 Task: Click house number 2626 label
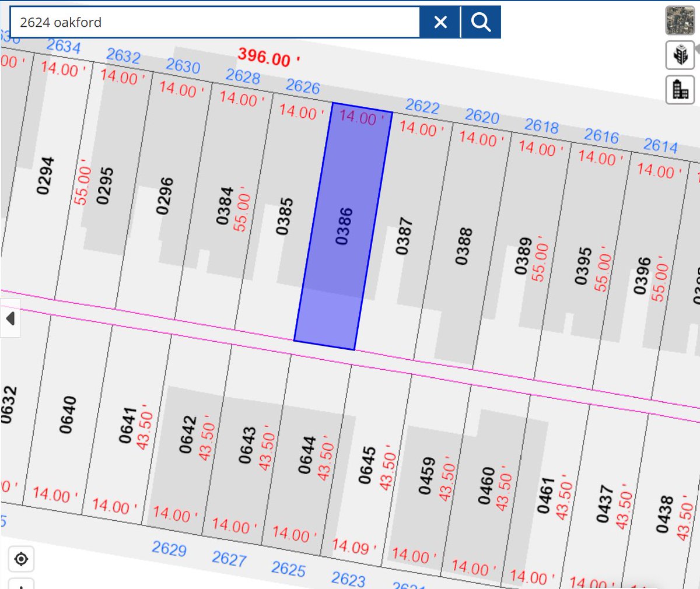303,86
